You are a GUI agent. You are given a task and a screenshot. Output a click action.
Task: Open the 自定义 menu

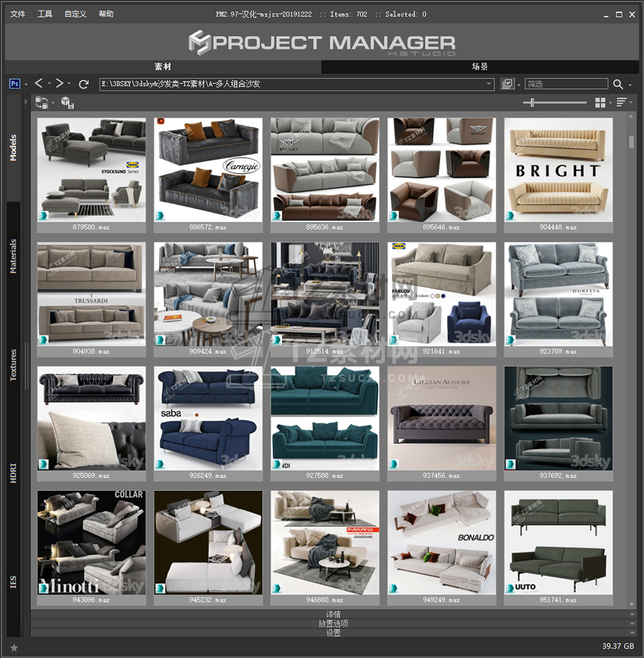click(75, 14)
